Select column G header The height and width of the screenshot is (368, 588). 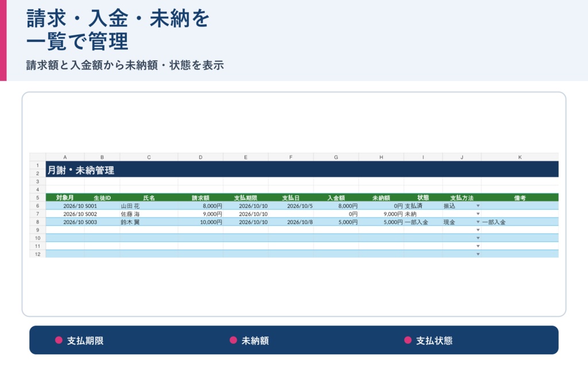336,158
